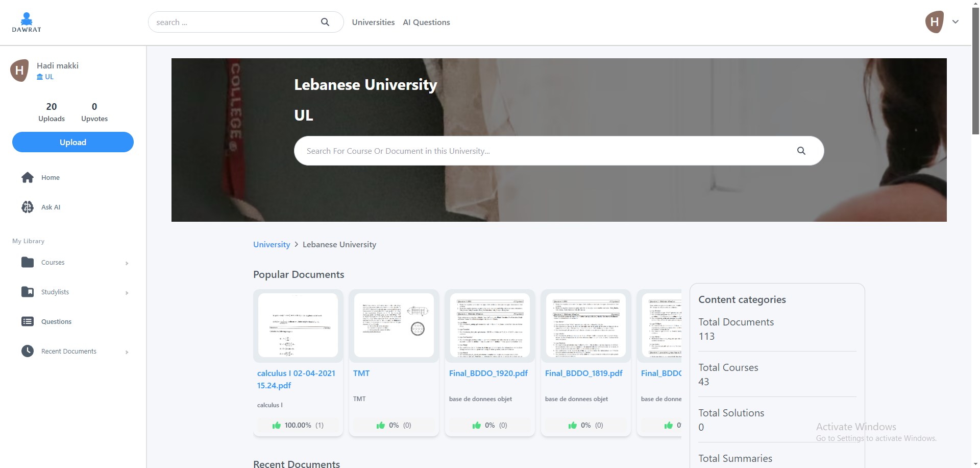Screen dimensions: 980x468
Task: Open Ask AI brain icon
Action: point(28,207)
